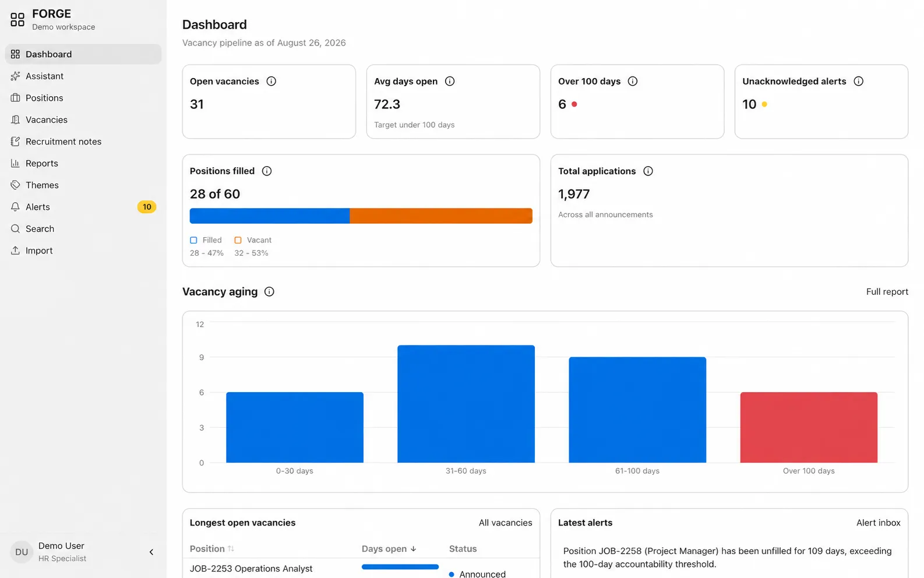This screenshot has height=578, width=924.
Task: Sort table by Position column
Action: 212,549
